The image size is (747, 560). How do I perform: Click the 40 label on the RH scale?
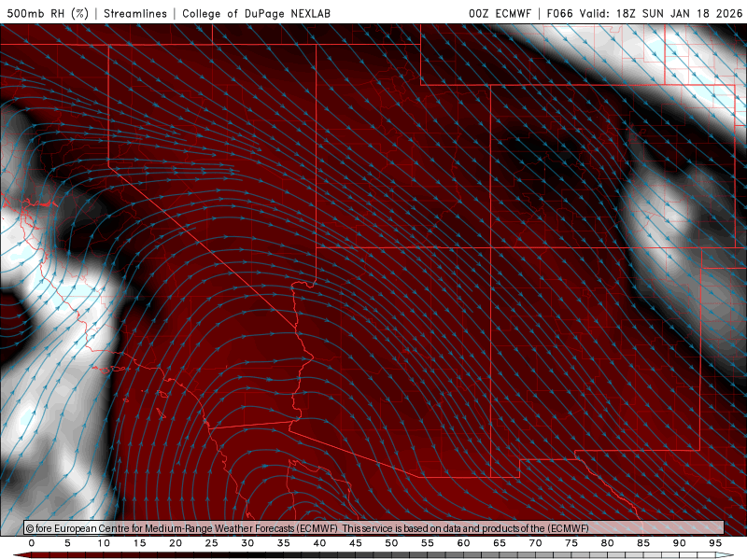click(x=319, y=543)
